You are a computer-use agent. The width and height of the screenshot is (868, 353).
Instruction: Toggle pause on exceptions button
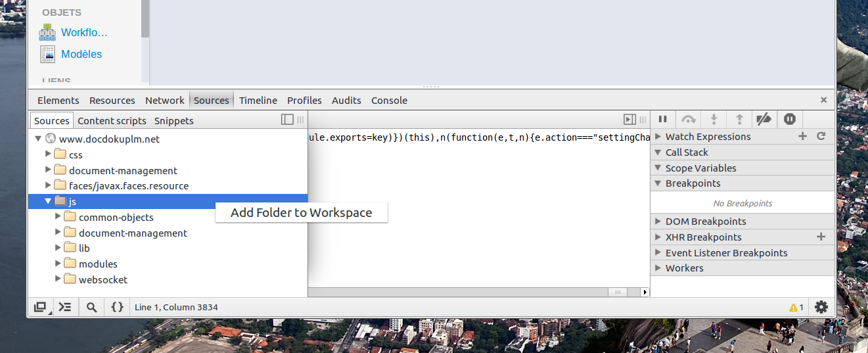coord(790,119)
